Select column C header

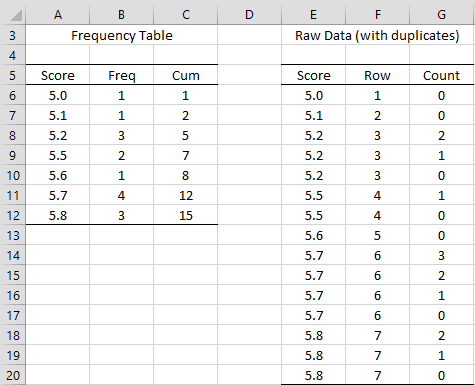[186, 15]
